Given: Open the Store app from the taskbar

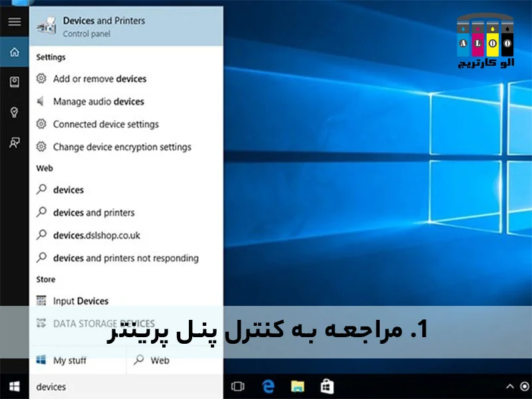Looking at the screenshot, I should tap(327, 386).
